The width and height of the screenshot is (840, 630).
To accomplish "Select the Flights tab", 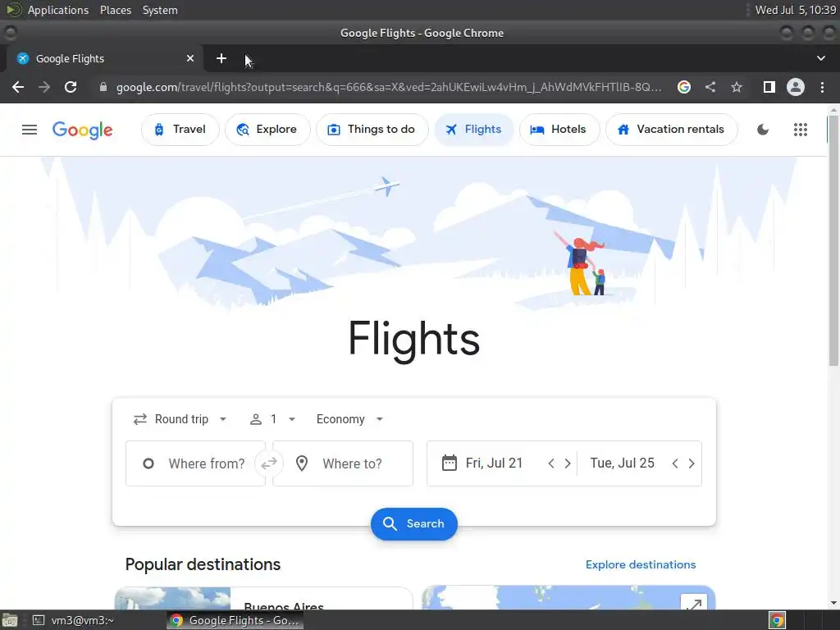I will point(474,130).
